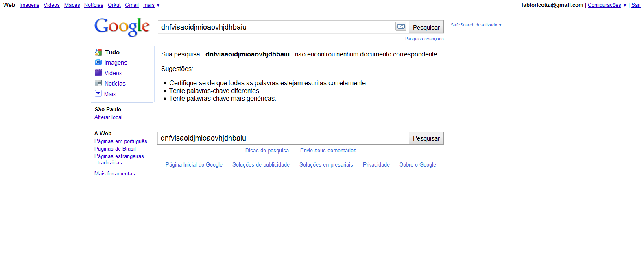Click the Imagens camera icon
The height and width of the screenshot is (266, 644).
pos(98,62)
